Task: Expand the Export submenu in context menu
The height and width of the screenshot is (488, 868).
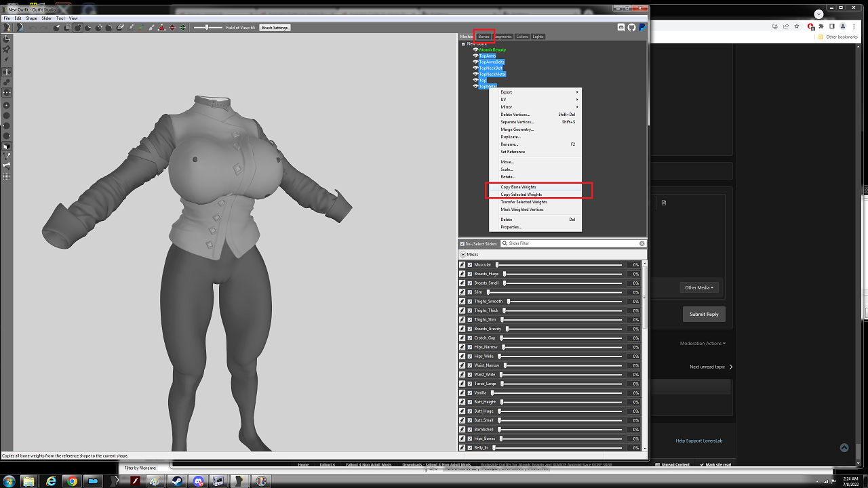Action: coord(535,92)
